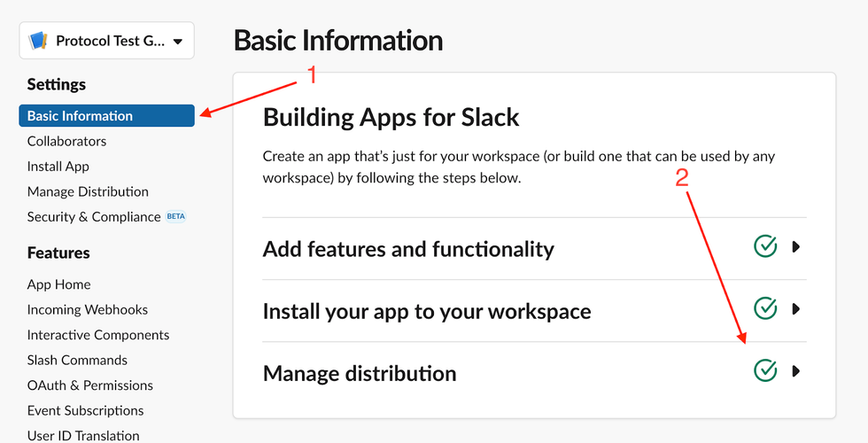Viewport: 868px width, 443px height.
Task: Go to Install App in settings
Action: (58, 167)
